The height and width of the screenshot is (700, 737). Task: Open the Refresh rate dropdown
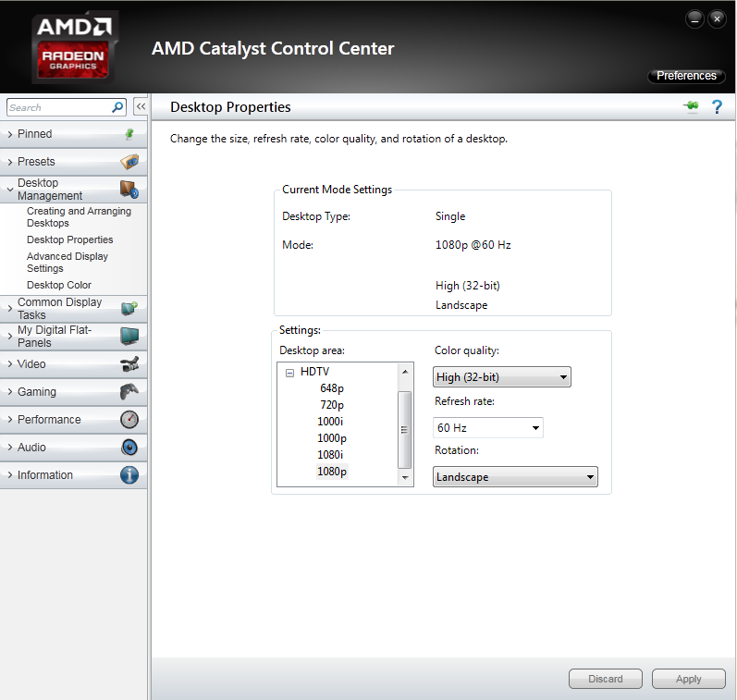(x=487, y=428)
